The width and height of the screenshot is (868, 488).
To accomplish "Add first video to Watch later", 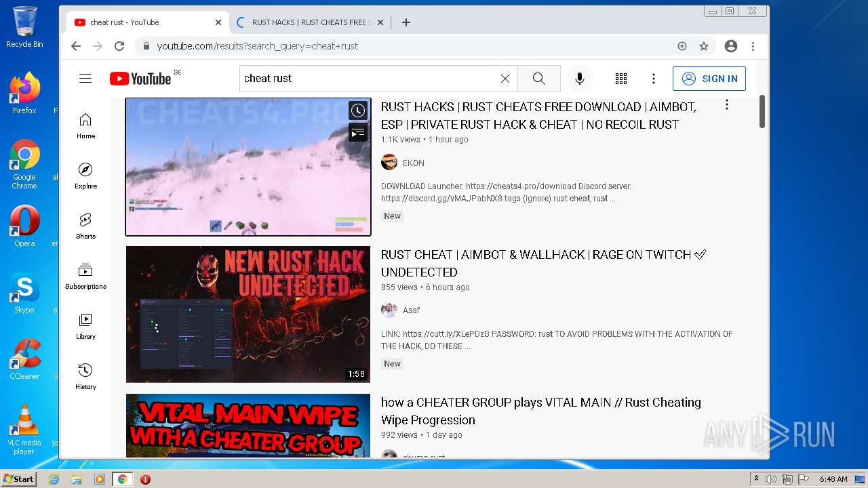I will (358, 110).
